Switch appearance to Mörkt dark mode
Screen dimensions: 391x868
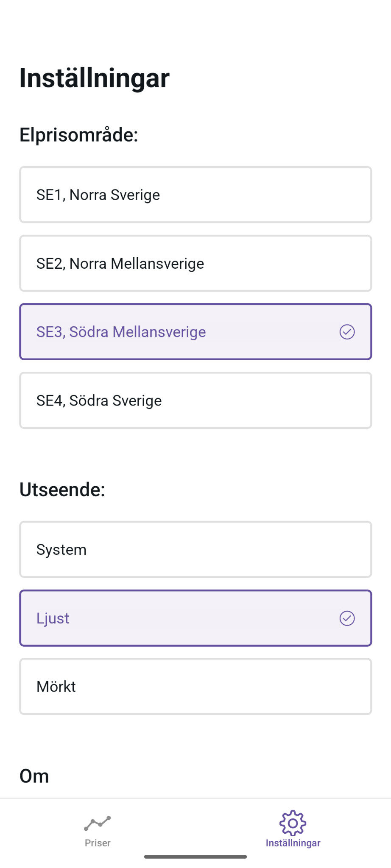click(x=195, y=687)
